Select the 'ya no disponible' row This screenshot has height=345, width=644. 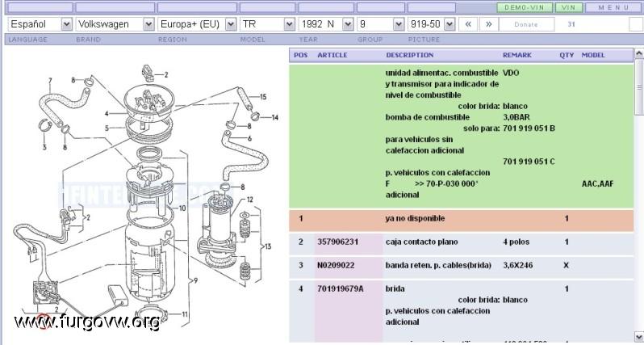pyautogui.click(x=462, y=221)
